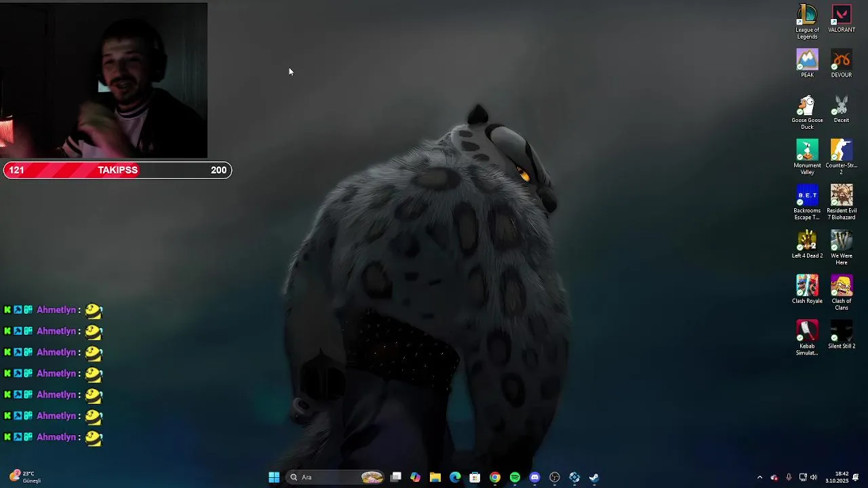This screenshot has height=488, width=868.
Task: Click the OneDrive error tray icon
Action: tap(774, 477)
